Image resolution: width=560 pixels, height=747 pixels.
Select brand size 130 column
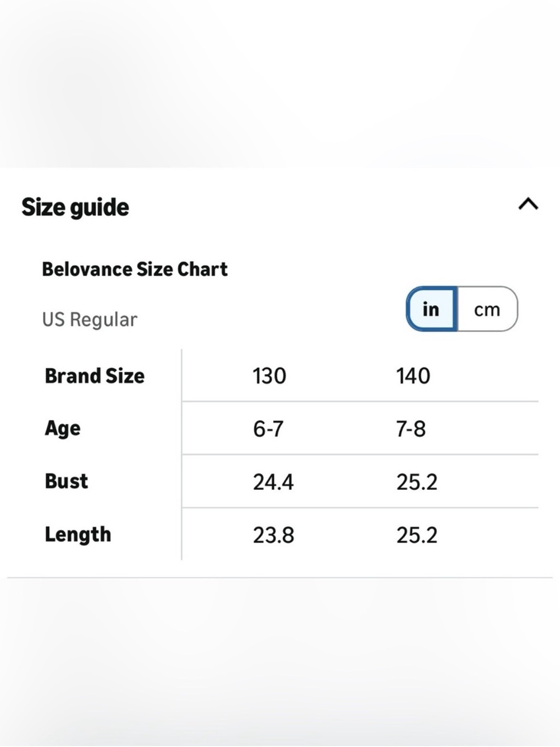(x=269, y=375)
